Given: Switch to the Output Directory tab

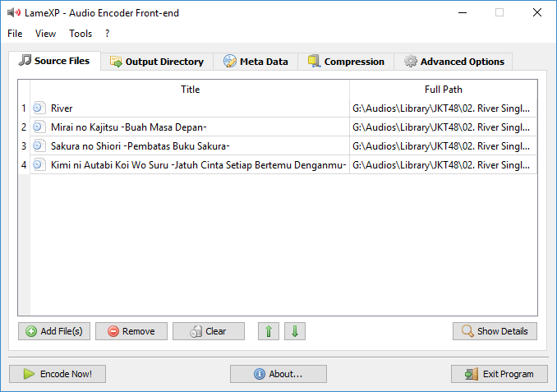Looking at the screenshot, I should tap(157, 62).
